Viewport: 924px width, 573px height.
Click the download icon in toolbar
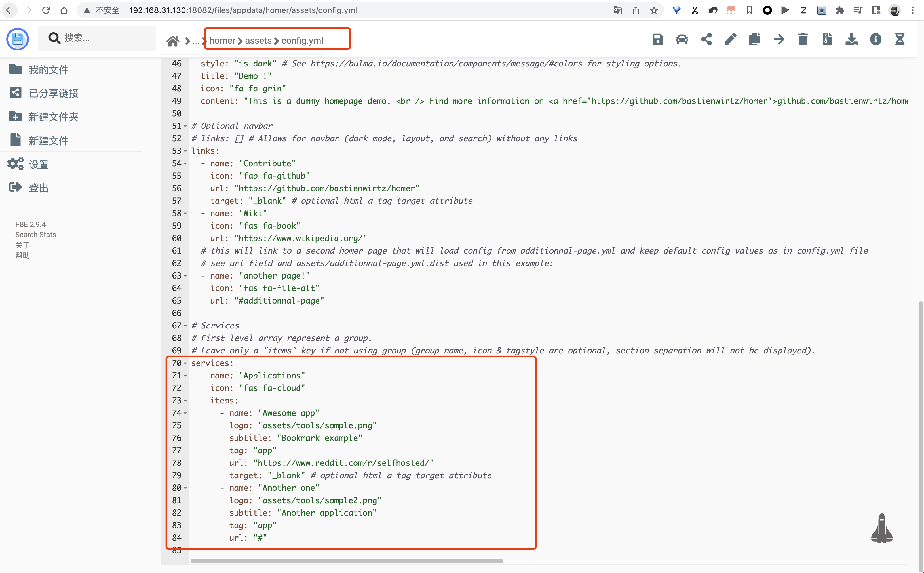click(x=851, y=39)
